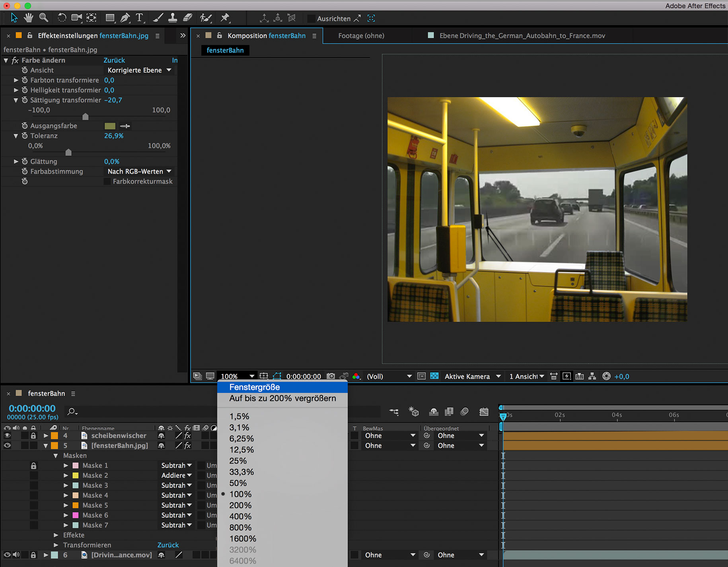Hide the scheibenwischer layer
This screenshot has width=728, height=567.
coord(7,436)
